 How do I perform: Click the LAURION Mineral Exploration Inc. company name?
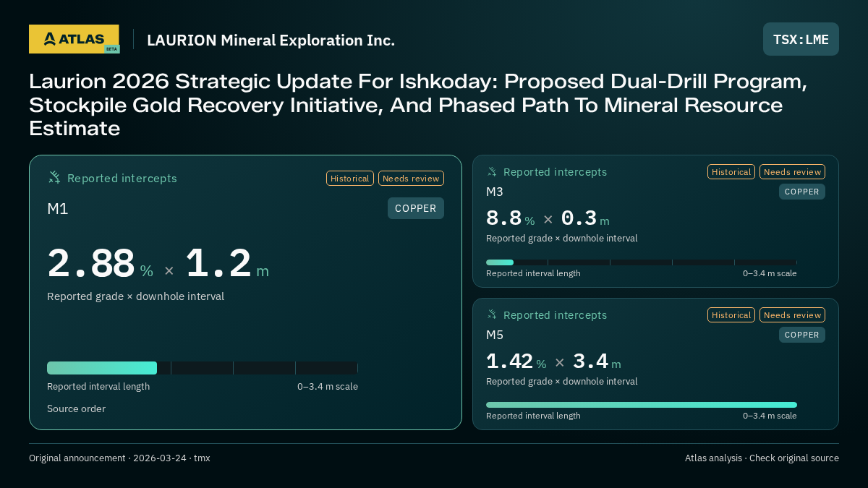[x=271, y=40]
